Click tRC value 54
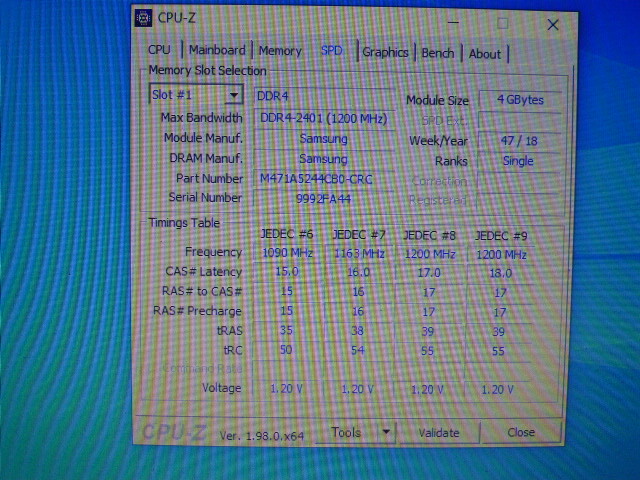 pos(358,351)
